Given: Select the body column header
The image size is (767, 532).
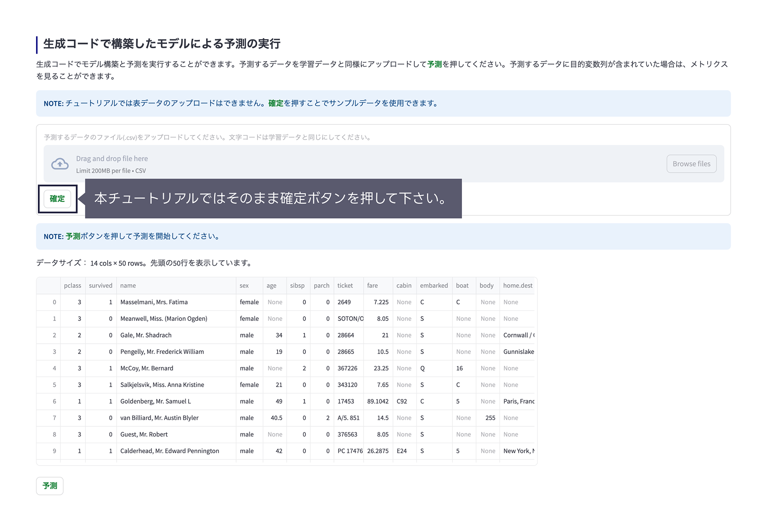Looking at the screenshot, I should pyautogui.click(x=488, y=286).
